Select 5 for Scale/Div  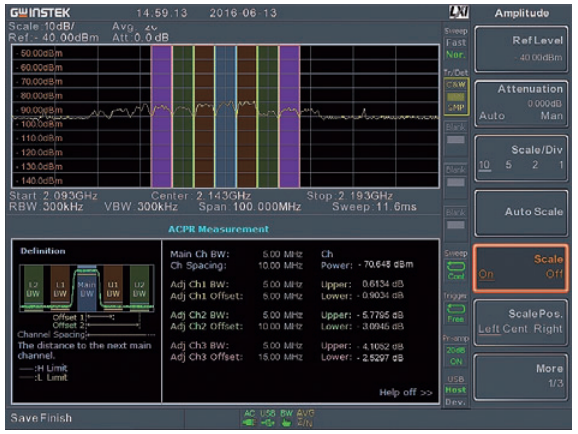pos(509,164)
